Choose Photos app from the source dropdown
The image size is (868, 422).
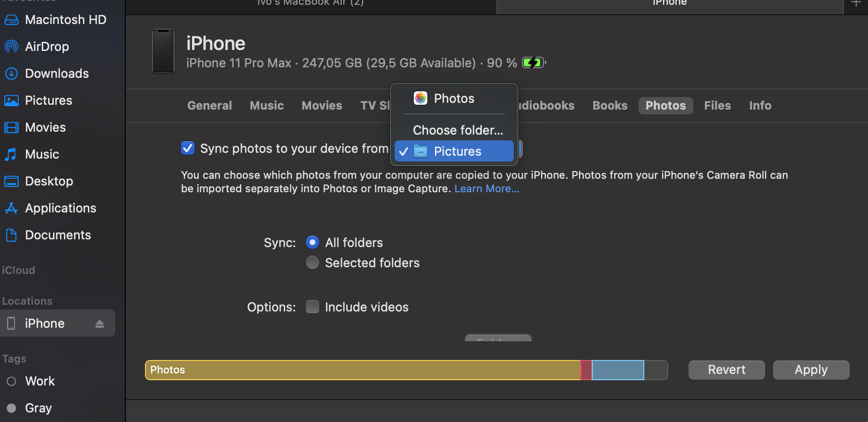pos(454,99)
